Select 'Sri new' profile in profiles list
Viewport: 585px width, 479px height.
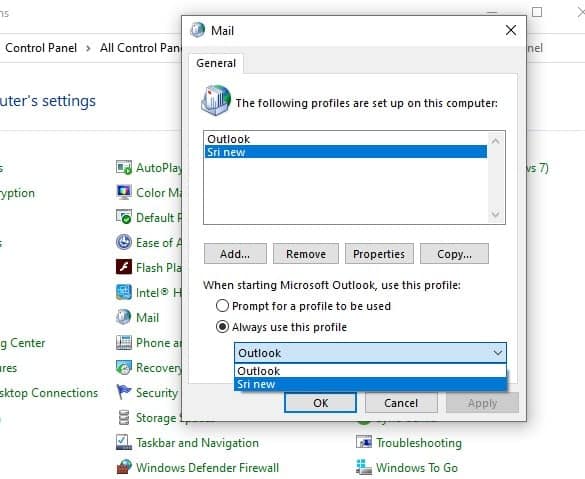[x=345, y=152]
